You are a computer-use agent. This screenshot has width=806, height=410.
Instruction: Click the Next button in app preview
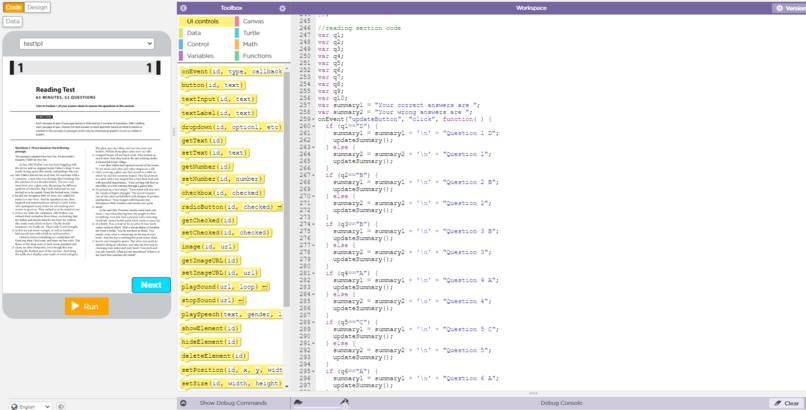point(151,285)
